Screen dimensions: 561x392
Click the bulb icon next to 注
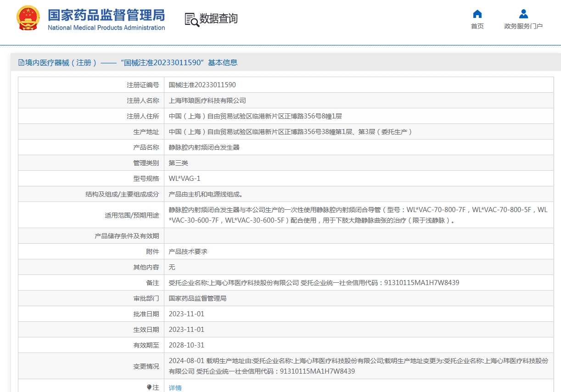pos(149,387)
